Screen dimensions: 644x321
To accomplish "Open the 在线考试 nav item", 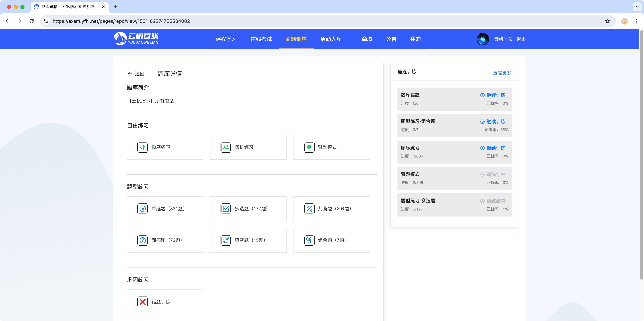I will point(261,39).
